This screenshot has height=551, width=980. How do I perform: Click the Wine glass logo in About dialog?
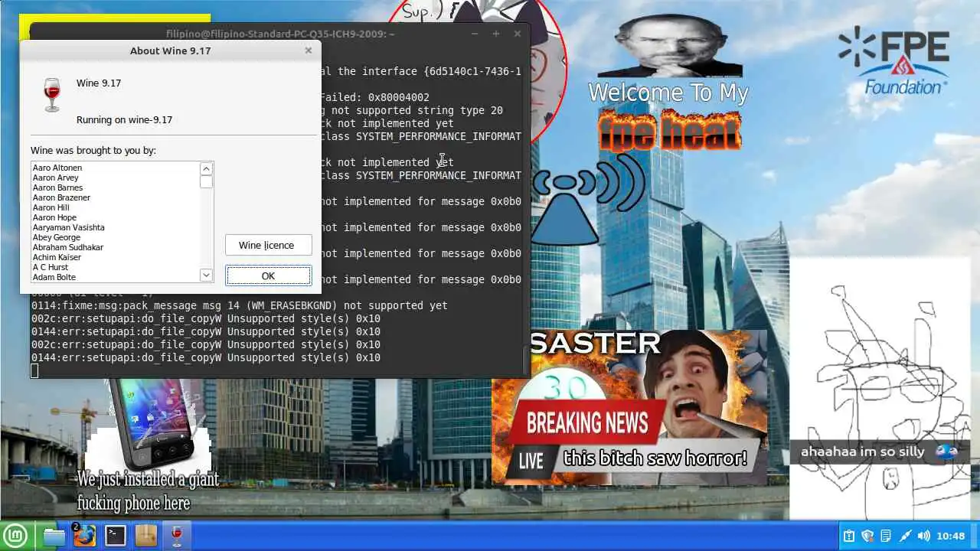pos(52,96)
